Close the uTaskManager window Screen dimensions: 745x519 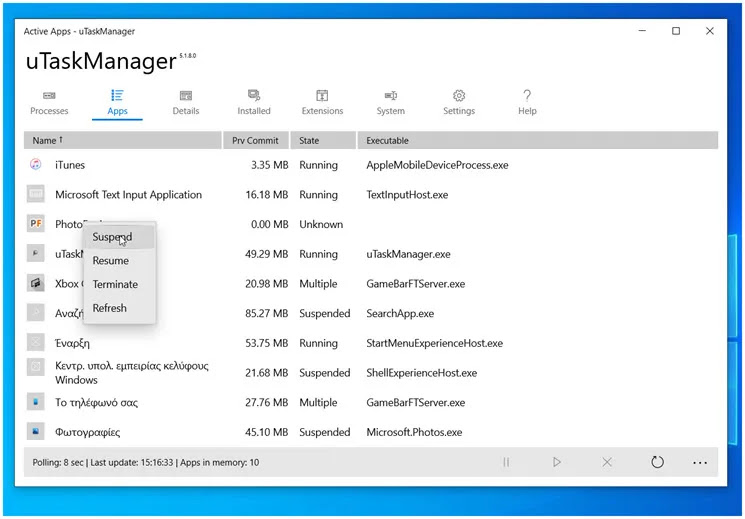[709, 31]
